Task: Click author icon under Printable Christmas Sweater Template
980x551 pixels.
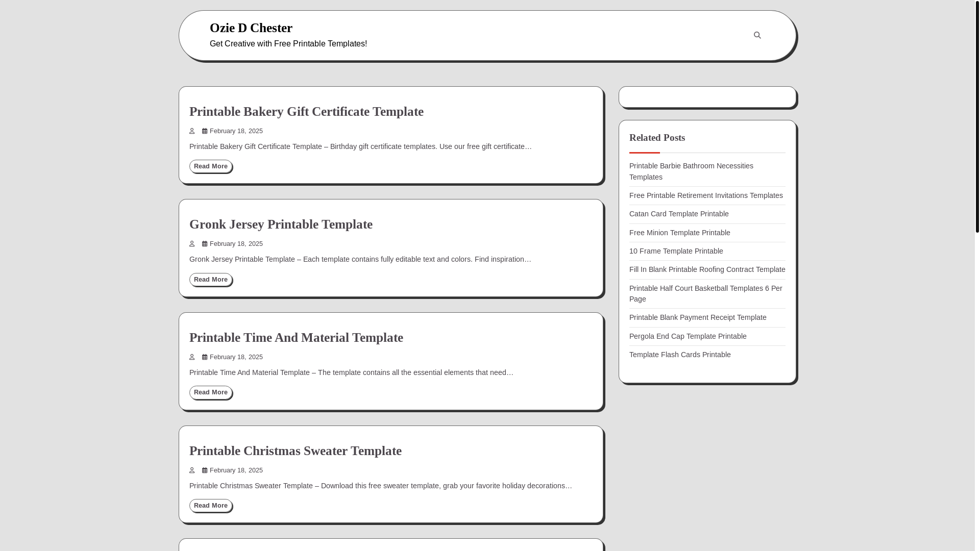Action: click(192, 470)
